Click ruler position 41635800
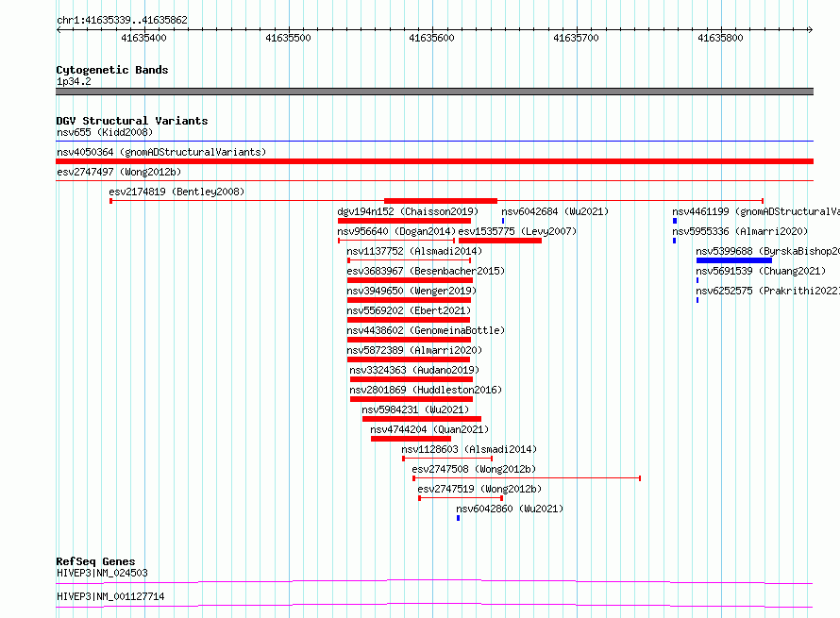The height and width of the screenshot is (618, 840). click(720, 38)
